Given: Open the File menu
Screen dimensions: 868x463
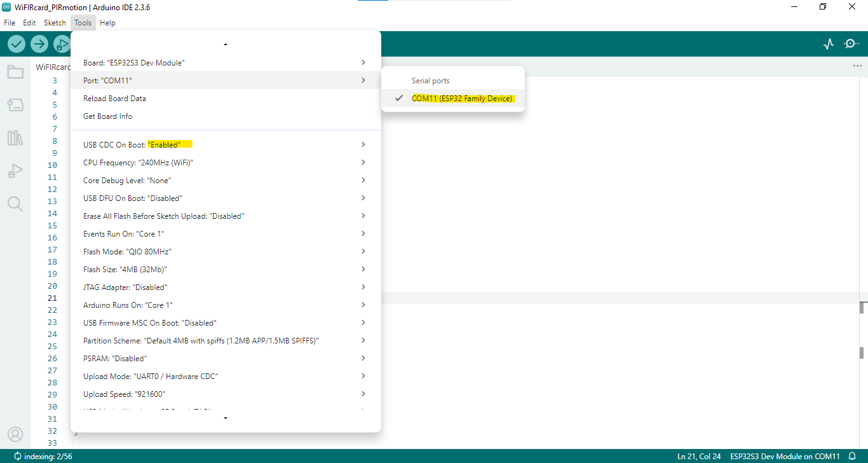Looking at the screenshot, I should [x=10, y=23].
